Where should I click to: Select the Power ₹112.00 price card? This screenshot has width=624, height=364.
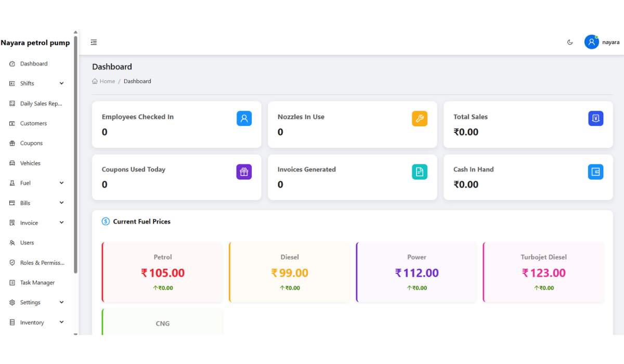(x=416, y=272)
